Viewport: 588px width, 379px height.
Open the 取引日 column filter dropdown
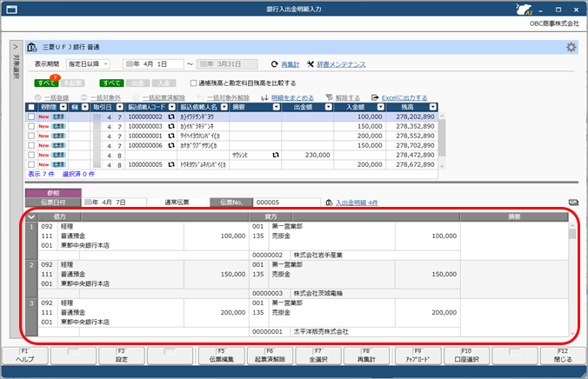[x=120, y=107]
